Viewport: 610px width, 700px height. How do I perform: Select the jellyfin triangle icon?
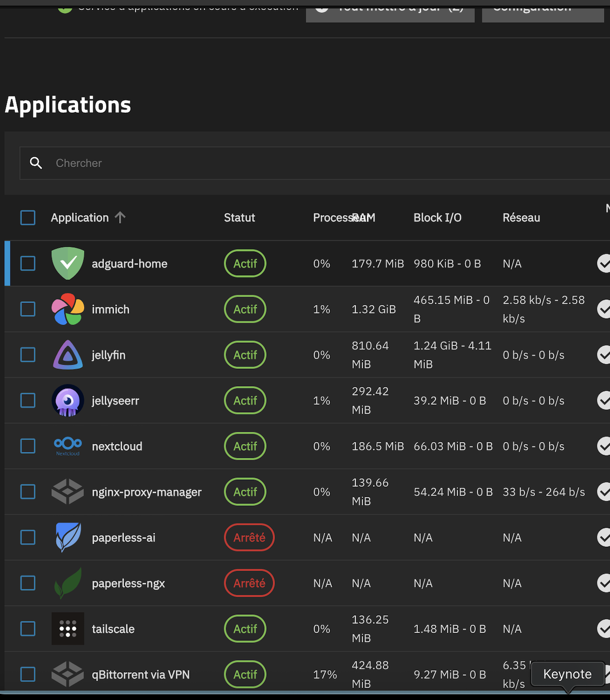tap(68, 354)
